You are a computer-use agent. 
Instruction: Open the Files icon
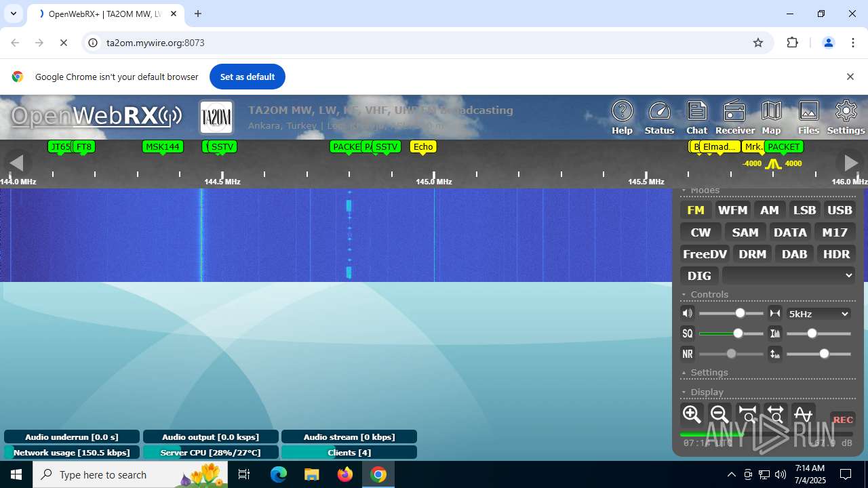(x=808, y=117)
